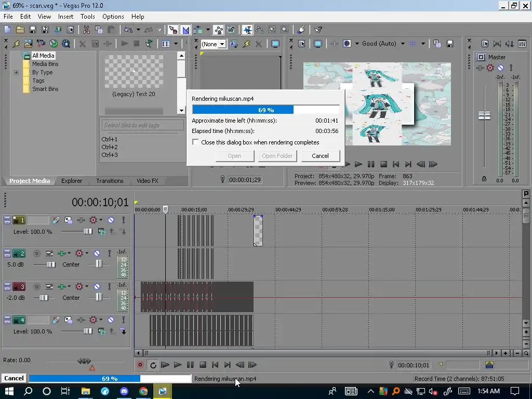532x399 pixels.
Task: Mute audio track 3
Action: tap(97, 287)
